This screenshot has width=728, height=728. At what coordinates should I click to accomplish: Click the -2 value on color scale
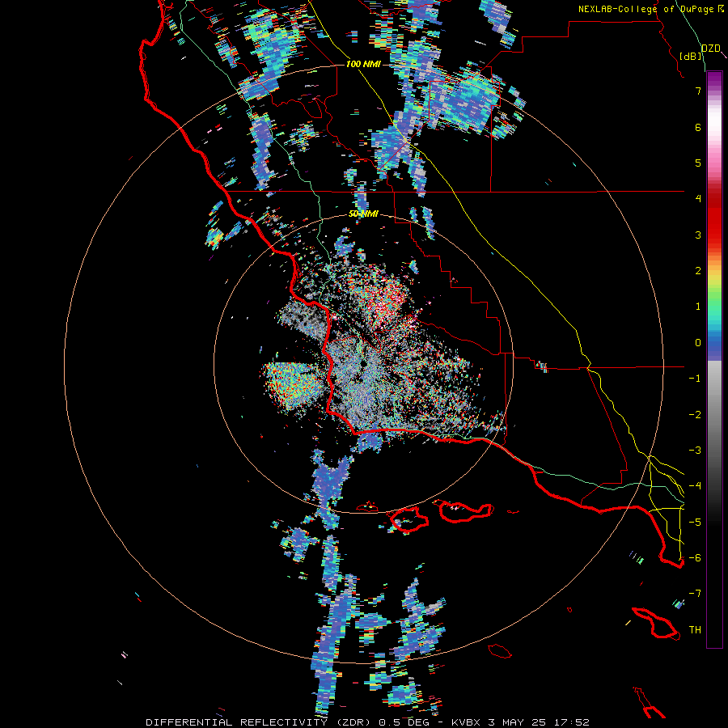coord(695,414)
